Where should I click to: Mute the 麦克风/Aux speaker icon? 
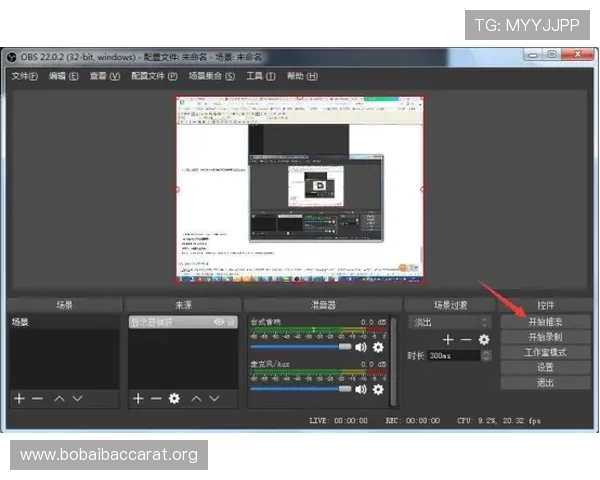(x=361, y=389)
